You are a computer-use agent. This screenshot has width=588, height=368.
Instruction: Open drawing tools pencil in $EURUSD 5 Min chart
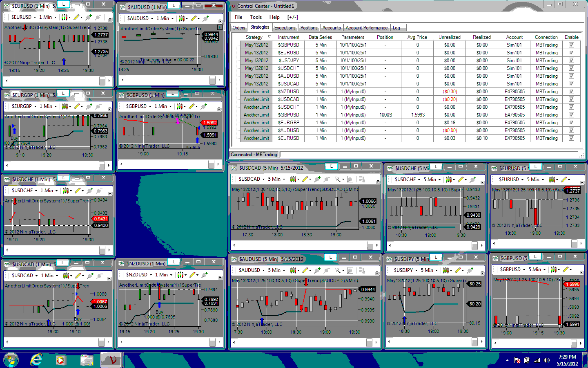pos(564,180)
